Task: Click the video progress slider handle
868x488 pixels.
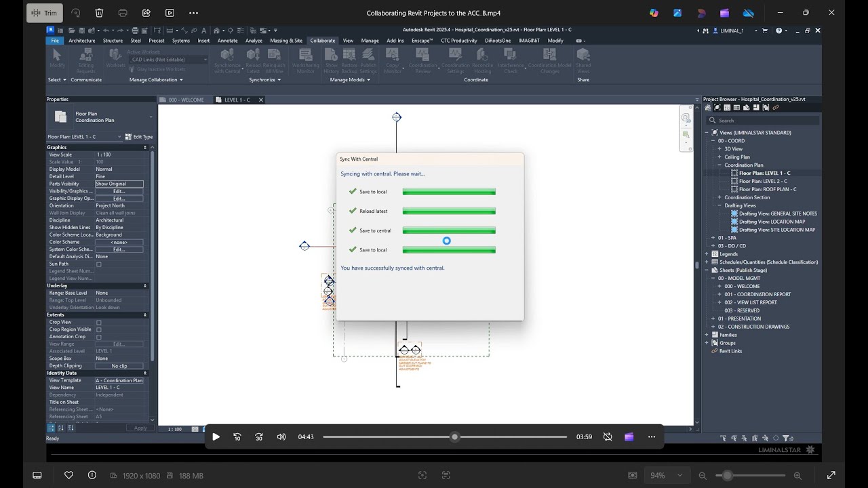Action: pos(455,437)
